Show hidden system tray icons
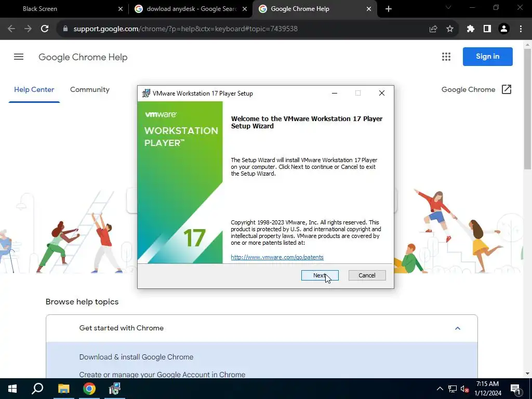This screenshot has height=399, width=532. [440, 389]
